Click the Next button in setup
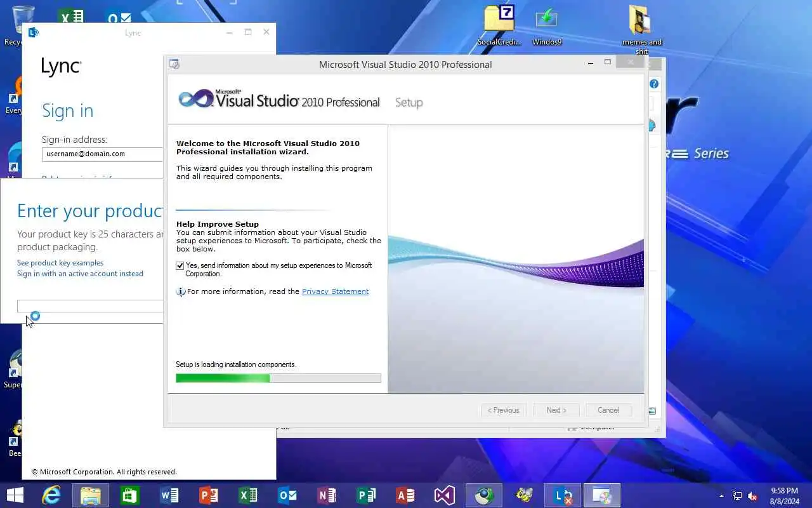The width and height of the screenshot is (812, 508). (x=556, y=410)
